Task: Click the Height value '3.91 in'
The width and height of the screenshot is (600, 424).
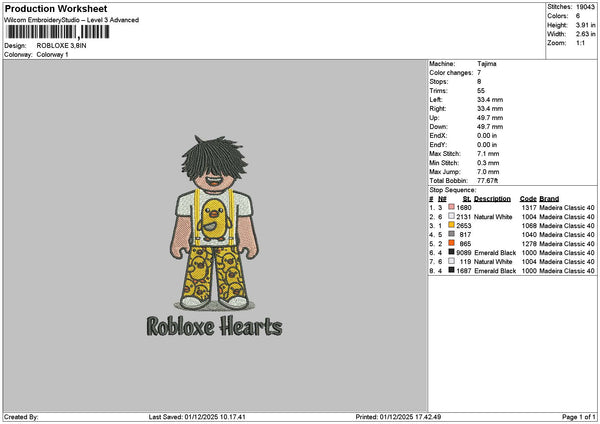Action: [585, 25]
